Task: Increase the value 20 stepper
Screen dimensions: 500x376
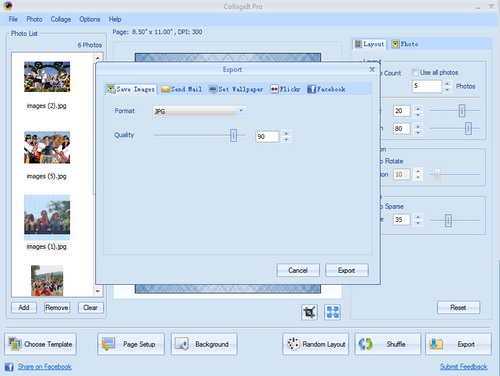Action: pyautogui.click(x=418, y=108)
